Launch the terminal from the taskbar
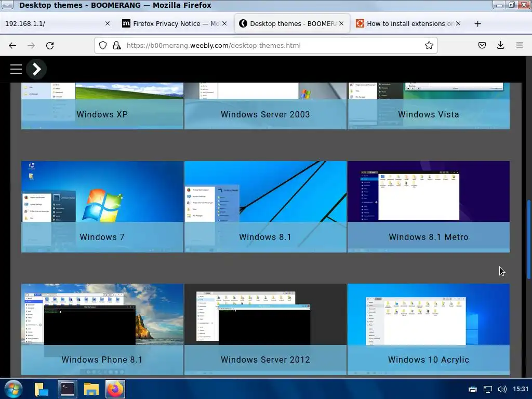 68,389
